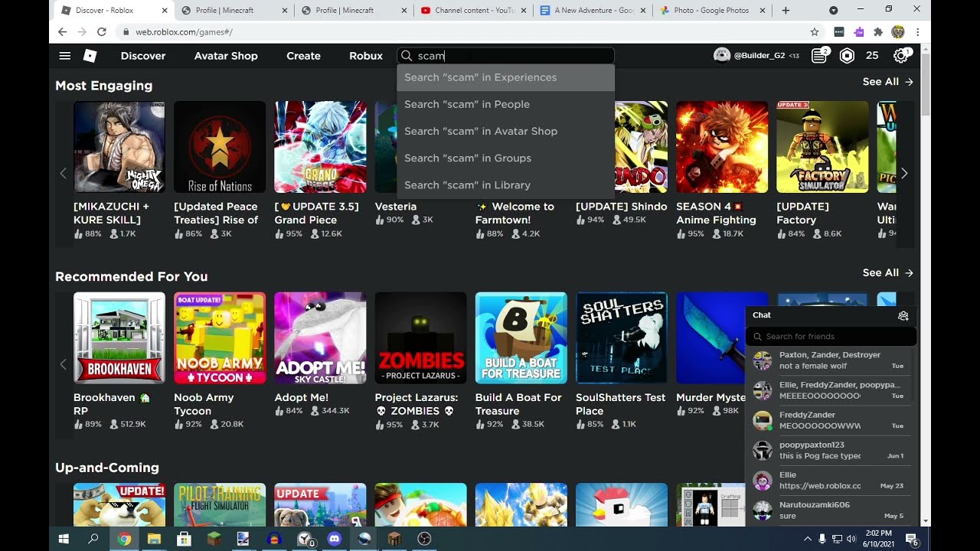The height and width of the screenshot is (551, 980).
Task: Switch to the YouTube Channel content tab
Action: pyautogui.click(x=472, y=11)
